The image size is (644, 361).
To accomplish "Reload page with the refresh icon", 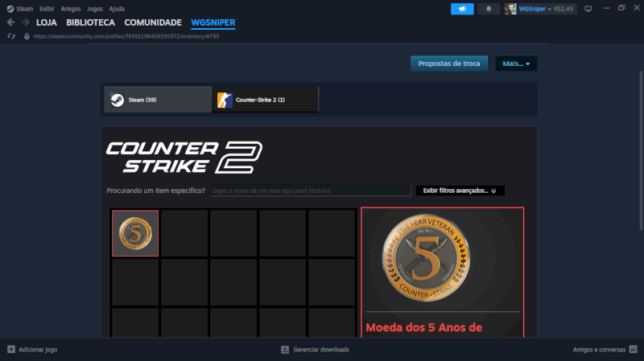I will [x=11, y=36].
